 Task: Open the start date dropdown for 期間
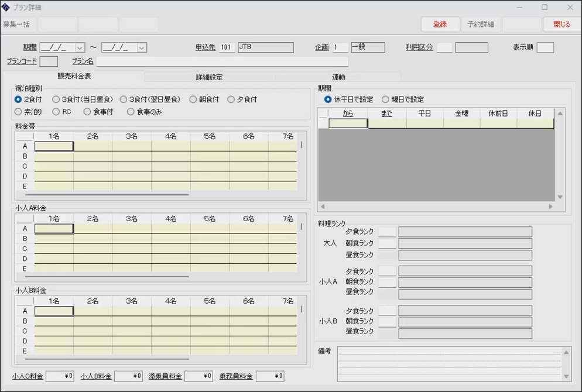pos(80,48)
